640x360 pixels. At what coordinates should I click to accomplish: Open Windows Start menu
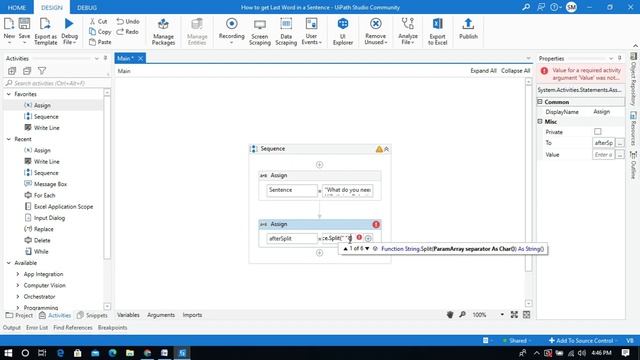(8, 353)
